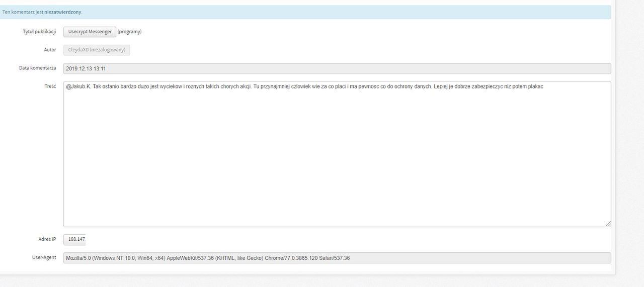Click the User-Agent field
This screenshot has height=287, width=644.
pos(337,258)
